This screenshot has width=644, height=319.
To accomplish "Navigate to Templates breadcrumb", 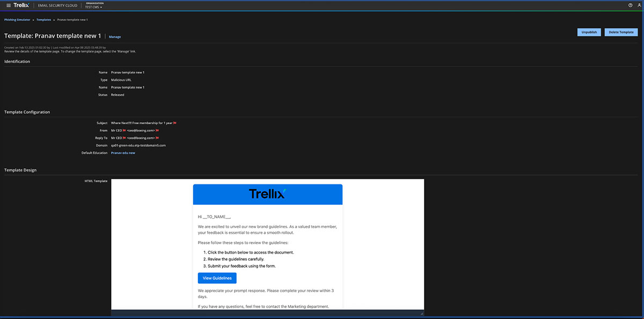I will 44,19.
